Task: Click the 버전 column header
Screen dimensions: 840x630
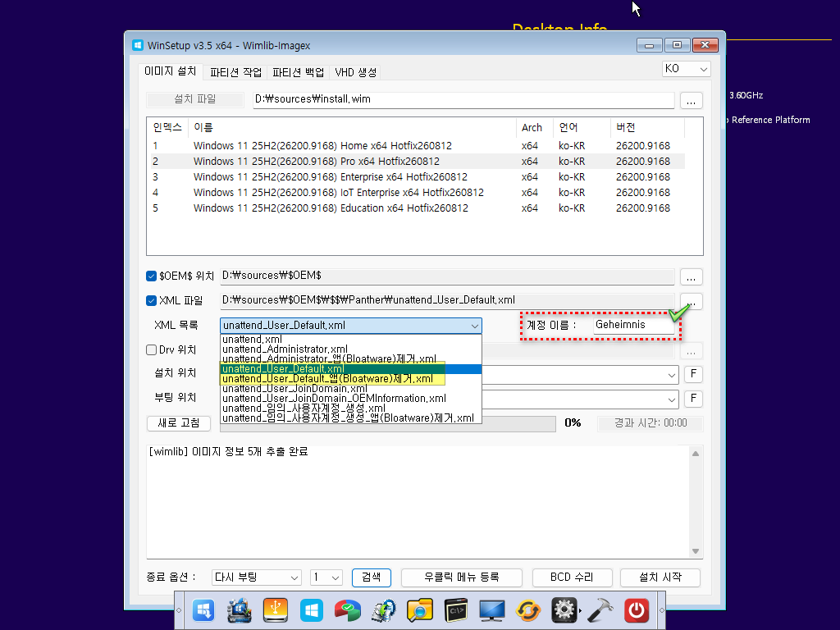Action: 646,127
